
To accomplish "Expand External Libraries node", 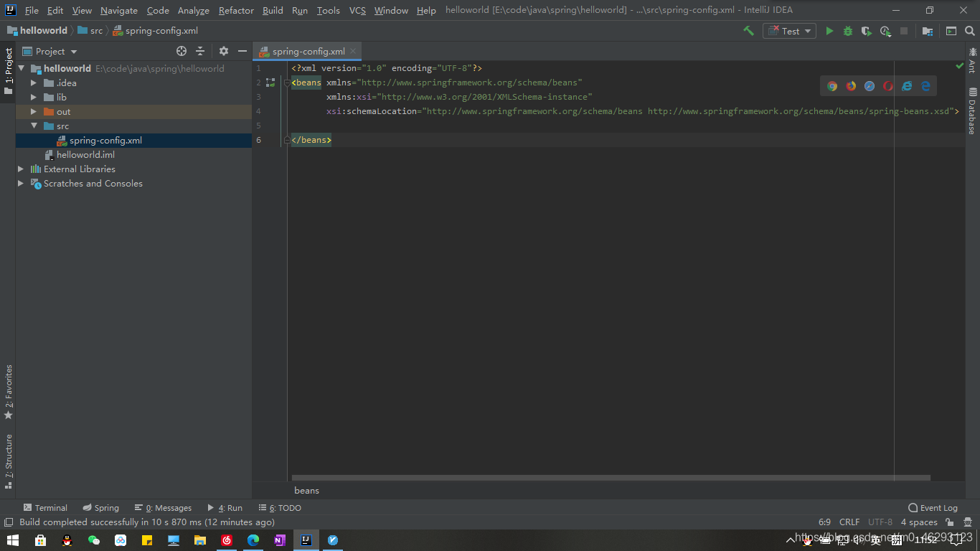I will pos(21,169).
